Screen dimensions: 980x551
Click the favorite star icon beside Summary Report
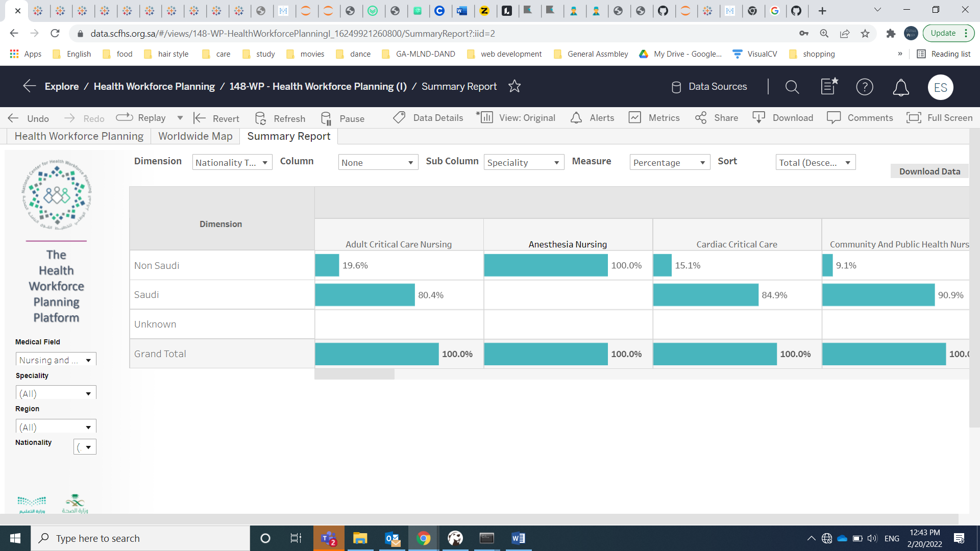pyautogui.click(x=514, y=86)
